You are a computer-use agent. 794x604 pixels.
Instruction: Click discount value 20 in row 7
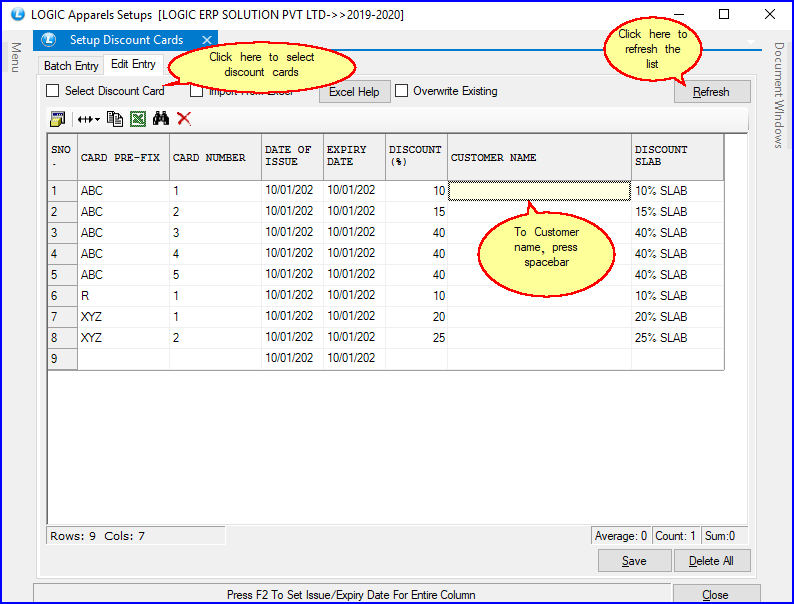[416, 317]
